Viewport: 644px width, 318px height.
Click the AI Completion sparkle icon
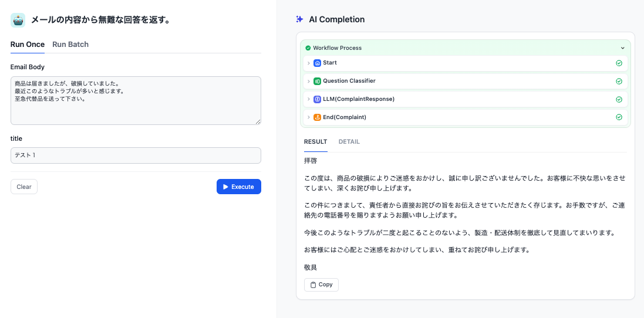(x=299, y=19)
